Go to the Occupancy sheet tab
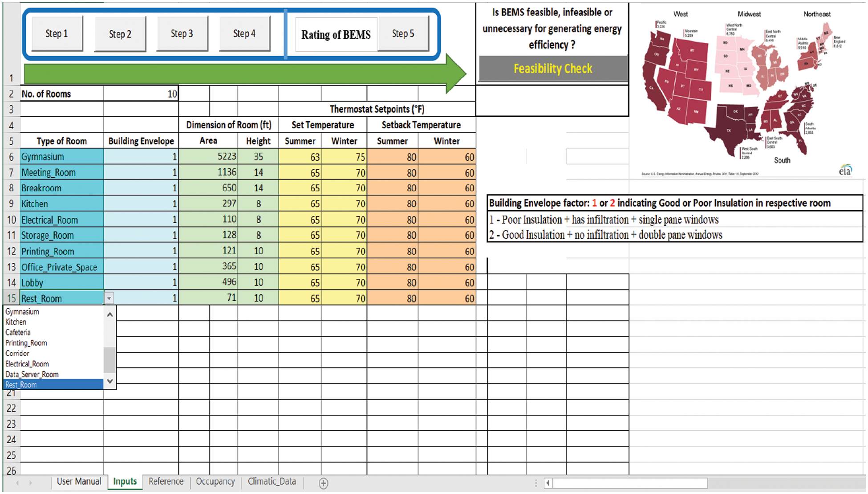 [x=215, y=482]
